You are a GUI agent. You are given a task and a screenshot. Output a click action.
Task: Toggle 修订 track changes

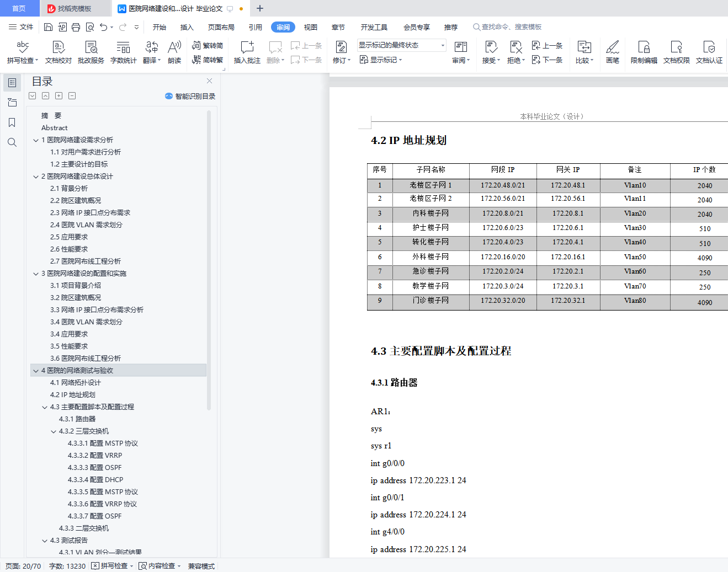pos(342,52)
